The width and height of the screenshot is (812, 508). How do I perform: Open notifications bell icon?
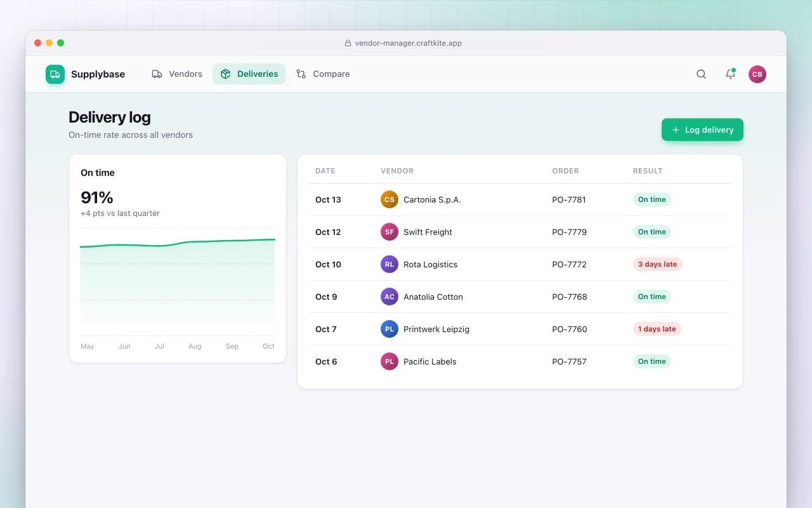pyautogui.click(x=730, y=74)
